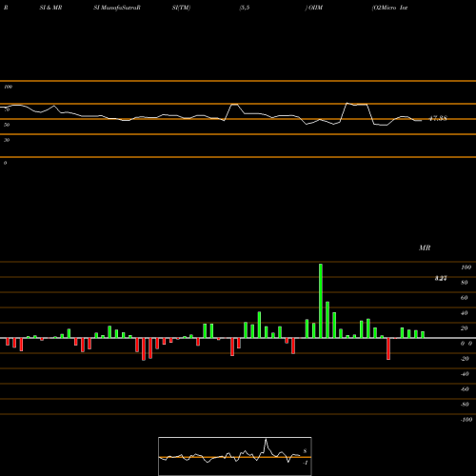Click the 'SI(TM)' header text
The image size is (476, 476).
click(181, 8)
